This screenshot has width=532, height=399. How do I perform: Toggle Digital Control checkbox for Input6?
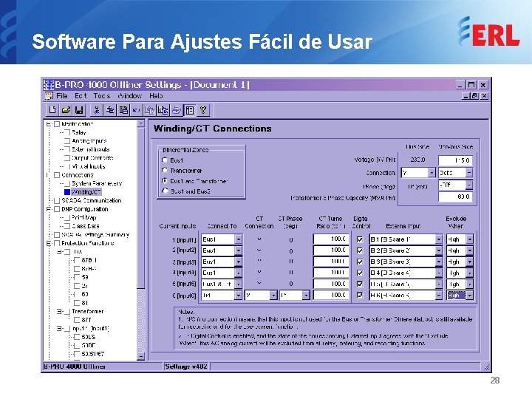(360, 295)
